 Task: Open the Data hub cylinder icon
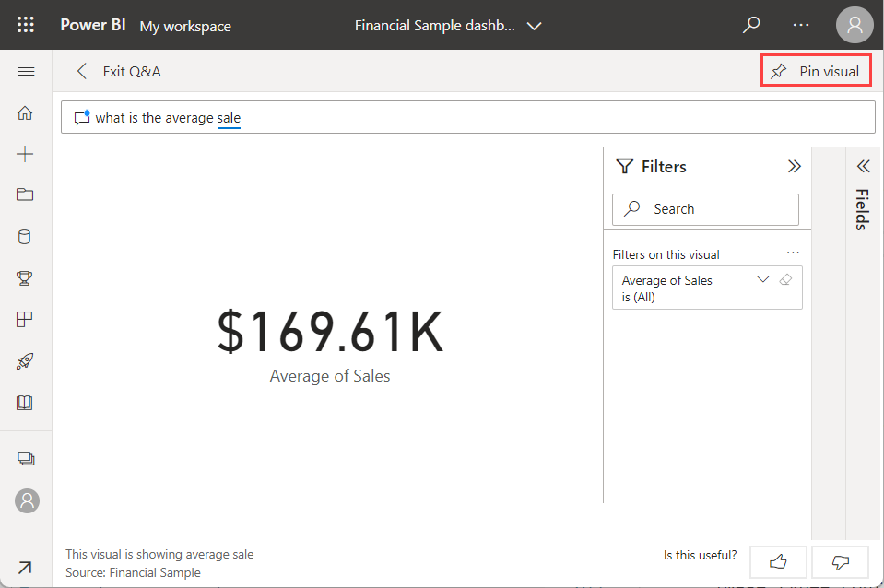click(25, 237)
